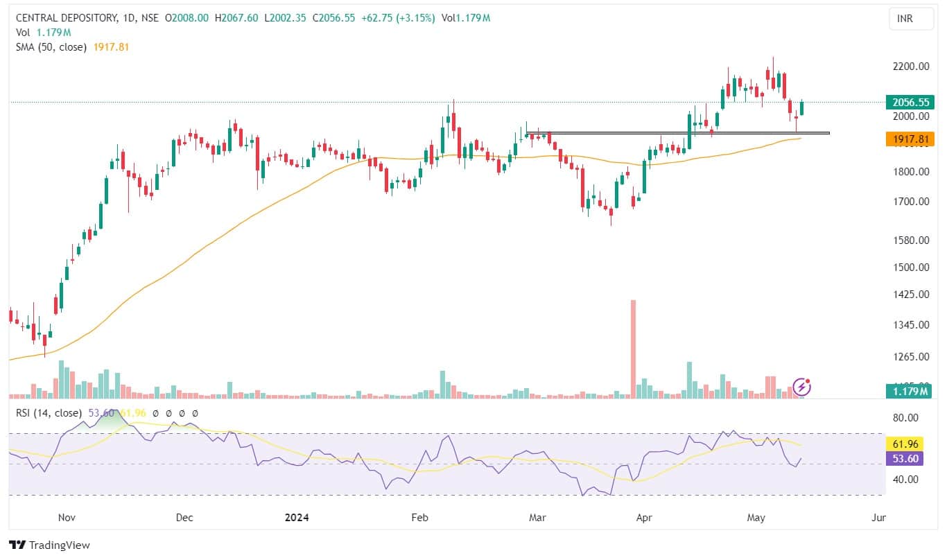The image size is (947, 560).
Task: Click the CENTRAL DEPOSITORY symbol title
Action: [x=68, y=19]
